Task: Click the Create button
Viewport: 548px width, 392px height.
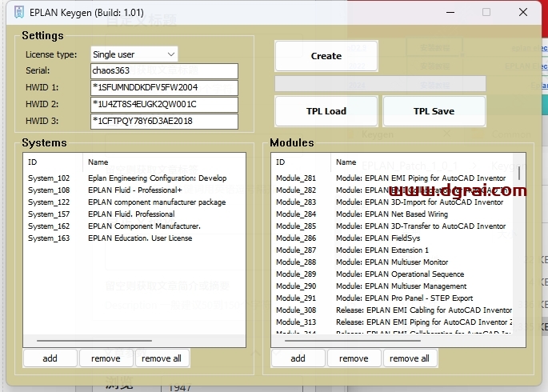Action: 326,56
